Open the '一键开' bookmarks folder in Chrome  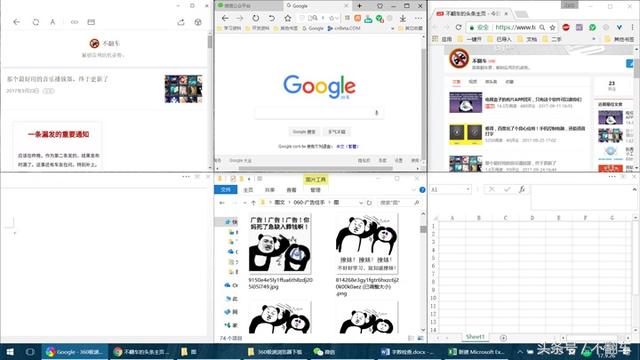tap(470, 39)
